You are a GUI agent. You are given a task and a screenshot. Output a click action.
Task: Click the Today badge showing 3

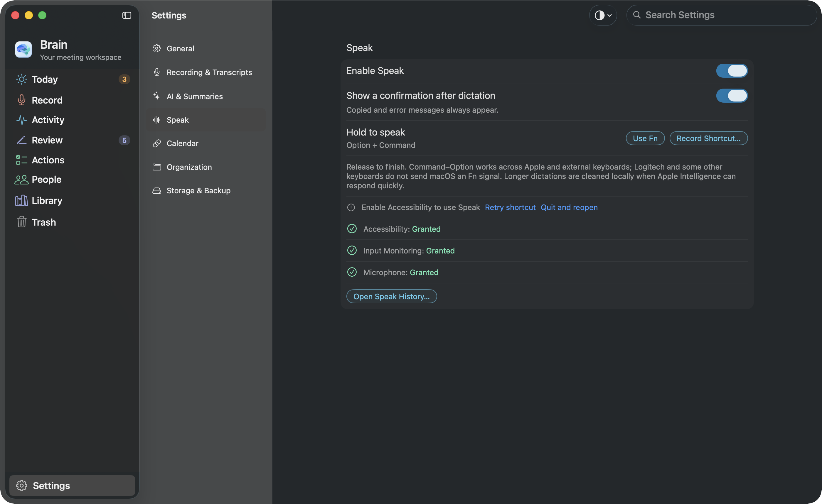click(124, 79)
